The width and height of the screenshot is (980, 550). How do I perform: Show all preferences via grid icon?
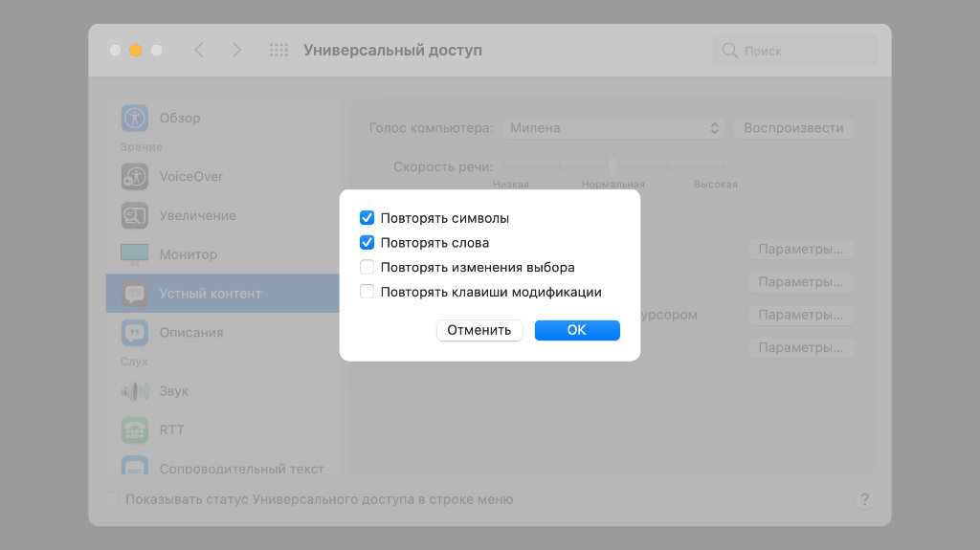pyautogui.click(x=278, y=50)
